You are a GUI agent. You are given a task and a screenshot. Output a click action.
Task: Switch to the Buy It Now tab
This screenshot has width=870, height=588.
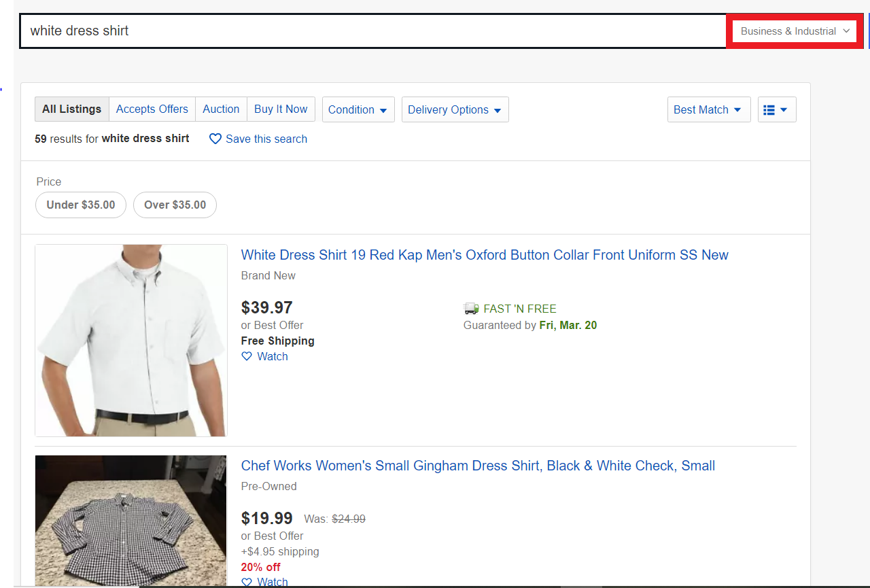point(281,109)
